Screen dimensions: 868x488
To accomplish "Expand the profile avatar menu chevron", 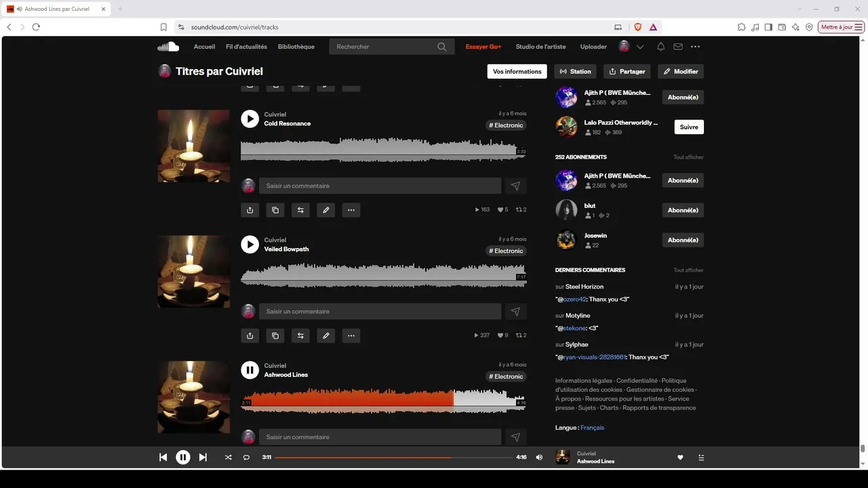I will pos(640,47).
